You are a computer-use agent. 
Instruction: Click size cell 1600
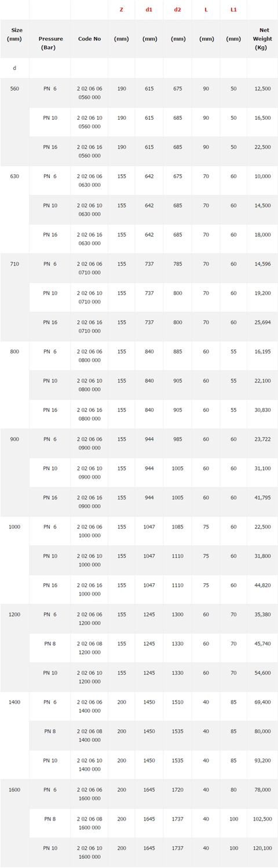[14, 789]
